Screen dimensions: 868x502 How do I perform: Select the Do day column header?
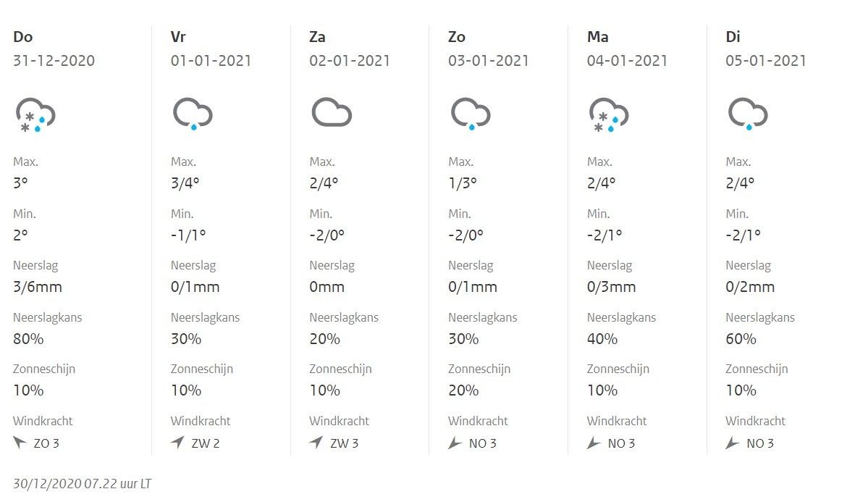tap(22, 37)
